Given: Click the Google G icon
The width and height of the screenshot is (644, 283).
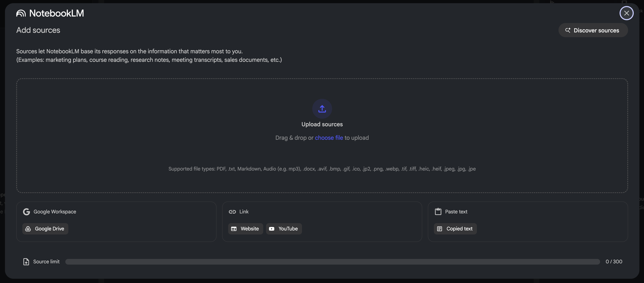Looking at the screenshot, I should click(27, 212).
